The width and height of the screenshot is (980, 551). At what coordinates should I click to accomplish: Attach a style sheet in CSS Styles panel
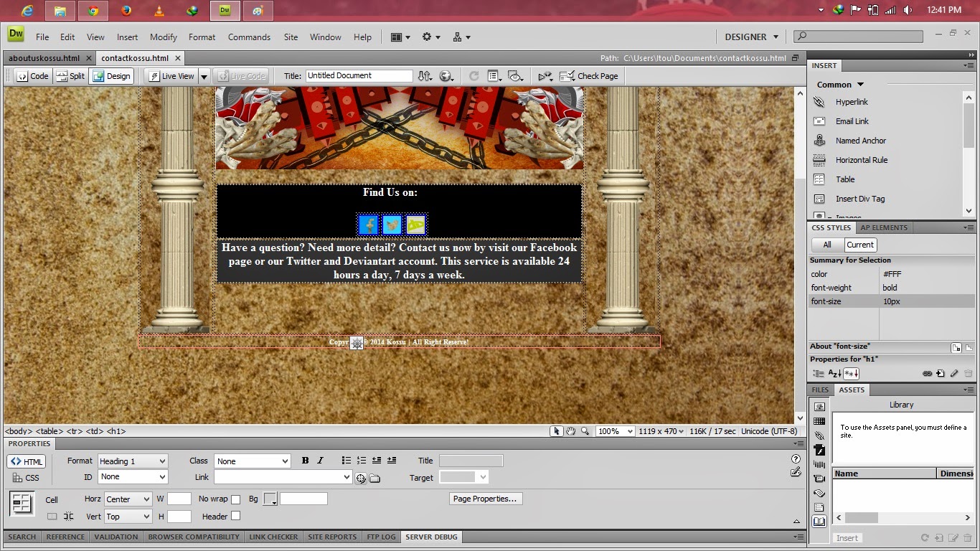(x=927, y=374)
